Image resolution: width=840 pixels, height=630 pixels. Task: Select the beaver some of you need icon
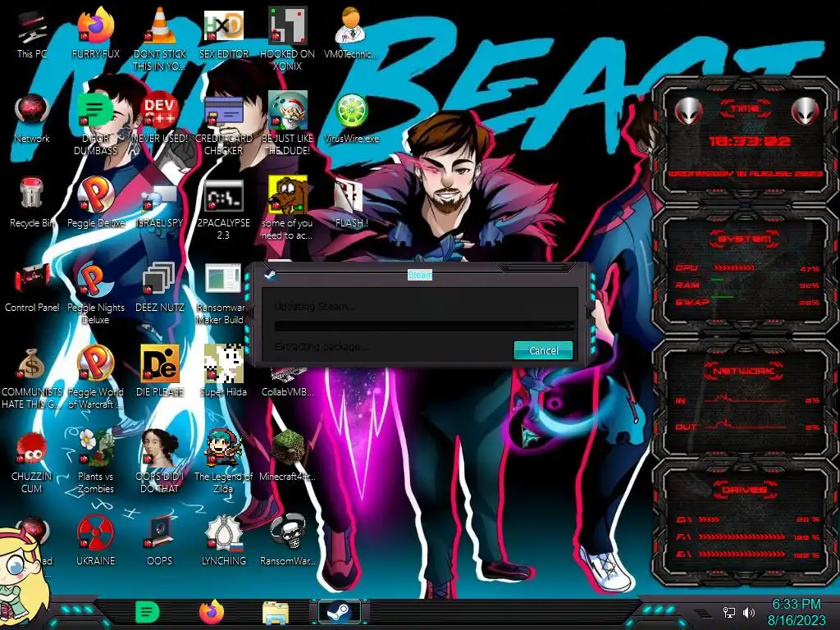(287, 209)
